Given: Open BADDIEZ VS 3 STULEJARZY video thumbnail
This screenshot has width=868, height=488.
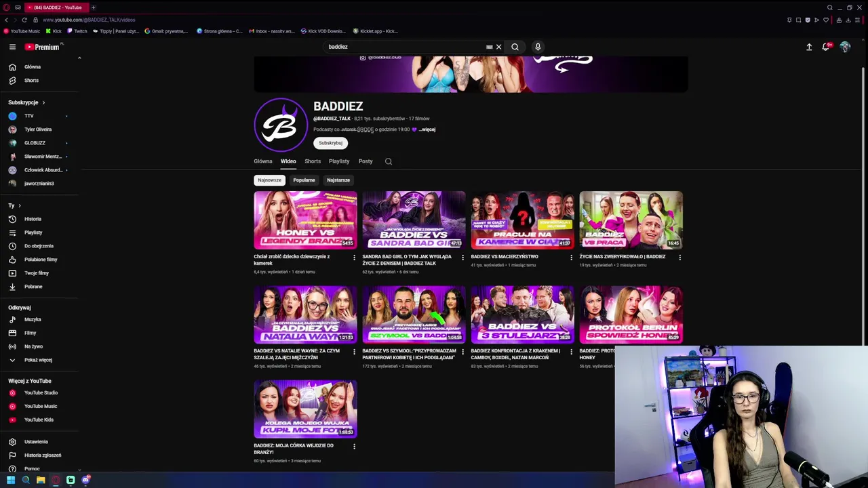Looking at the screenshot, I should coord(522,314).
